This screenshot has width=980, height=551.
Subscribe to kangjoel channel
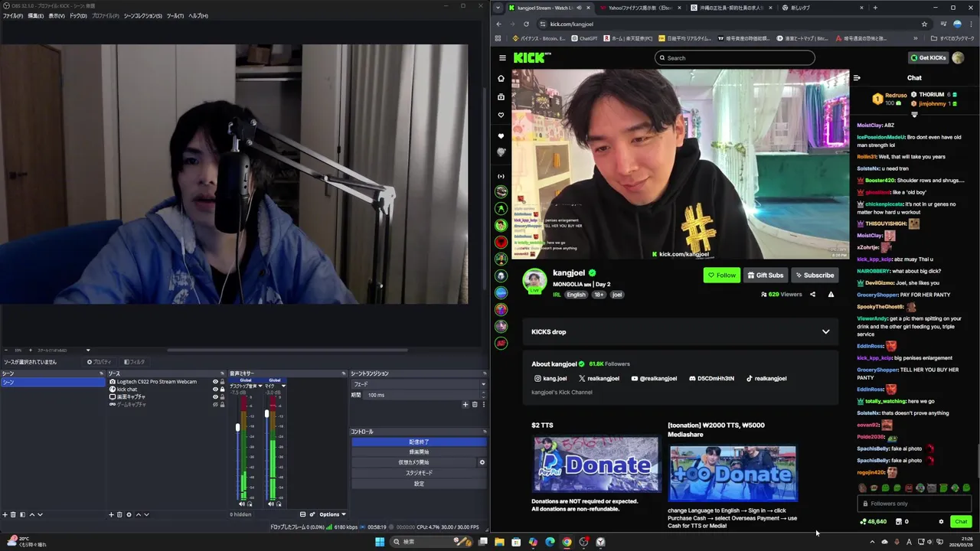click(x=815, y=275)
